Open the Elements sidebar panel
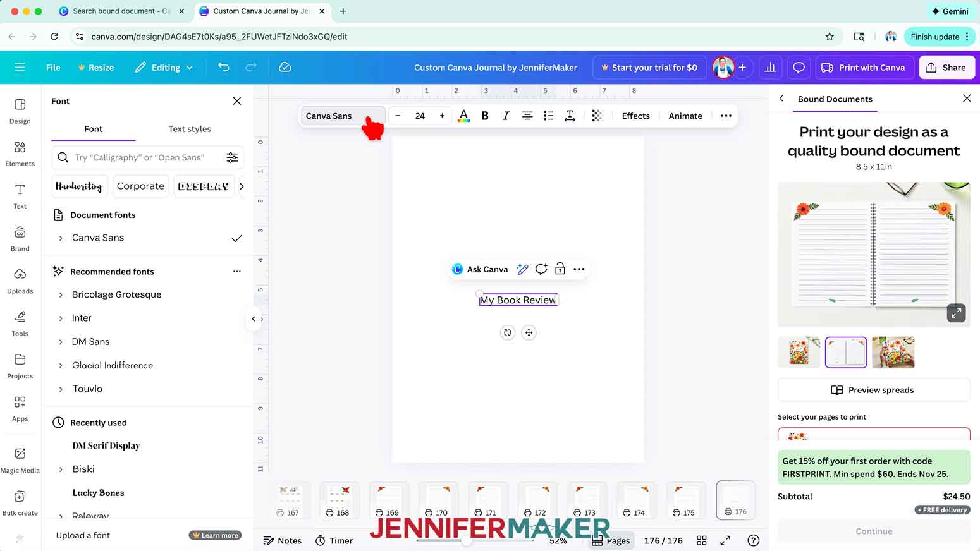Image resolution: width=980 pixels, height=551 pixels. click(20, 154)
